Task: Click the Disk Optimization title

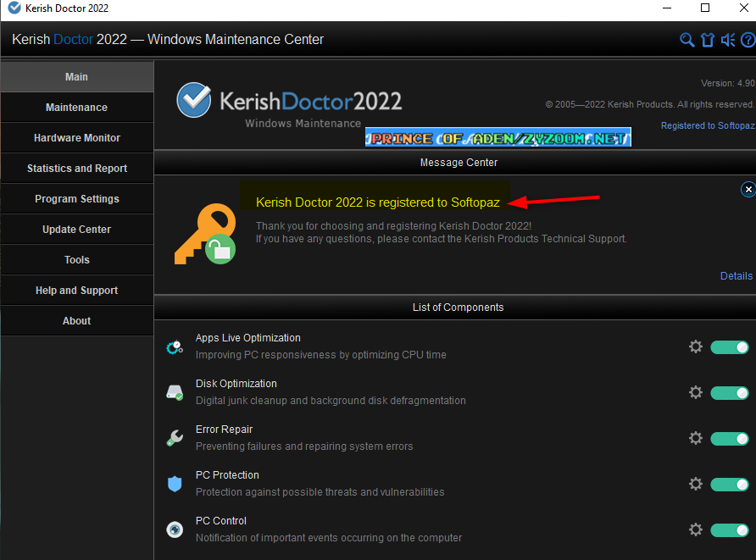Action: (236, 384)
